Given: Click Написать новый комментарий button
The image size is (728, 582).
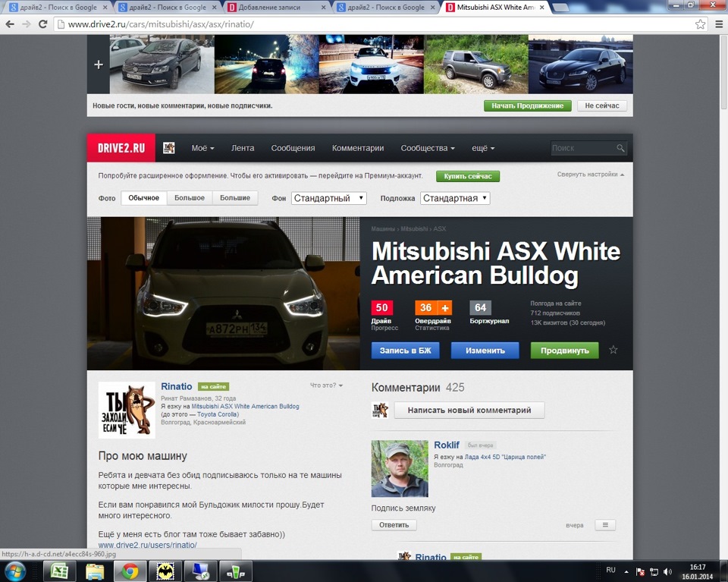Looking at the screenshot, I should click(x=469, y=411).
